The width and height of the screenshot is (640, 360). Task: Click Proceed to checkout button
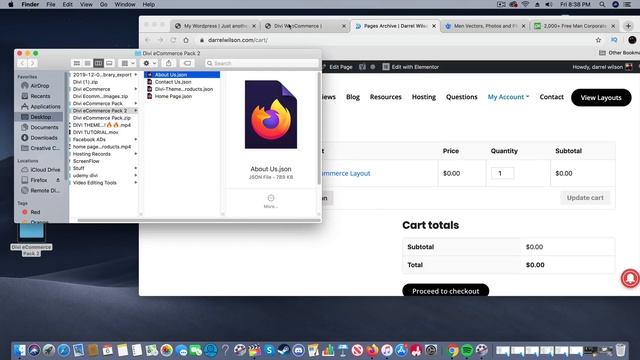point(445,291)
